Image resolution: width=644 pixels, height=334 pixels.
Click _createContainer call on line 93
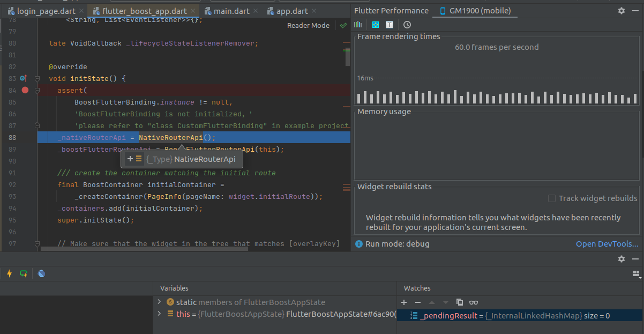coord(109,196)
